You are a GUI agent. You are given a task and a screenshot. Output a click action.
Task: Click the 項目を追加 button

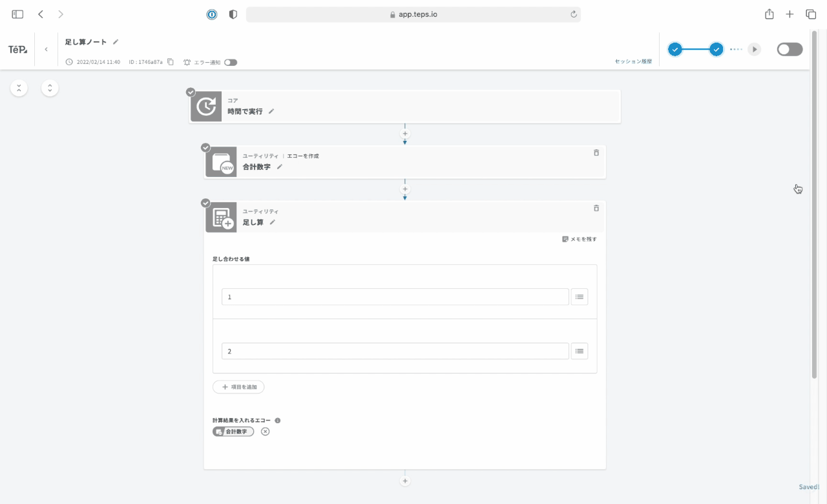[238, 387]
